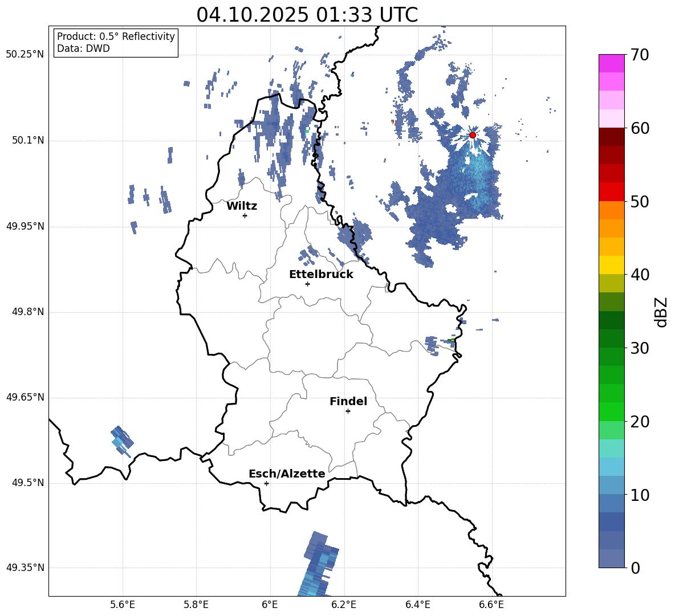Click the 6.4°E longitude label
Screen dimensions: 675x616
(417, 605)
